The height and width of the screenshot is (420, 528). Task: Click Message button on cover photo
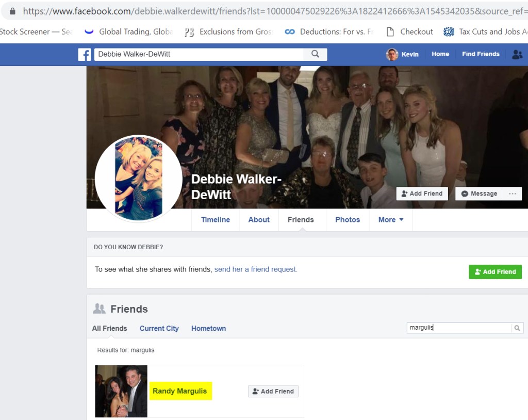[479, 193]
